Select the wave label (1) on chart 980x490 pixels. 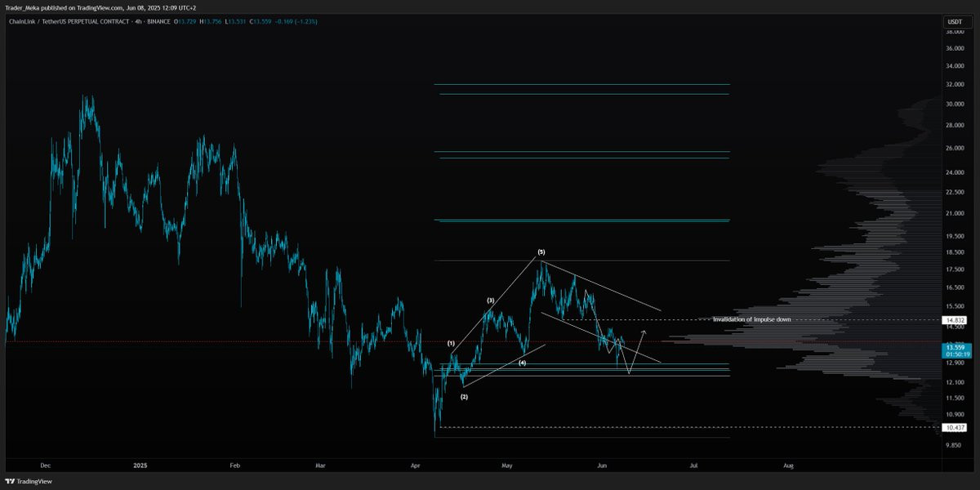click(451, 343)
